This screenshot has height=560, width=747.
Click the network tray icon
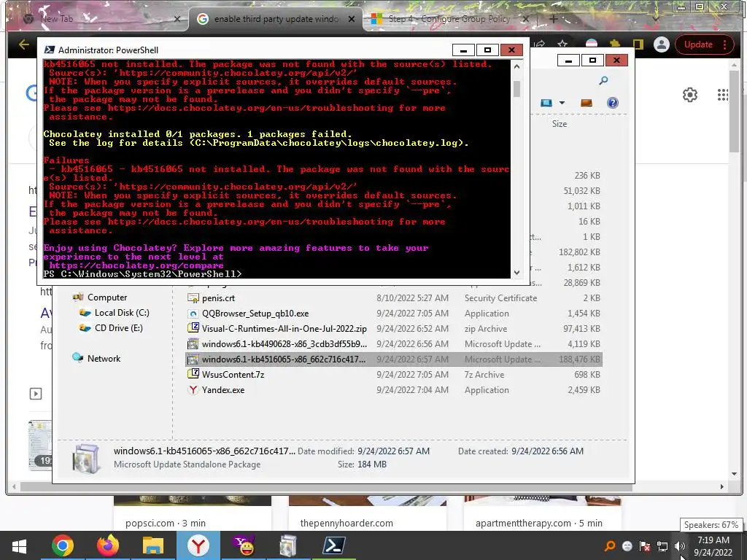[662, 546]
